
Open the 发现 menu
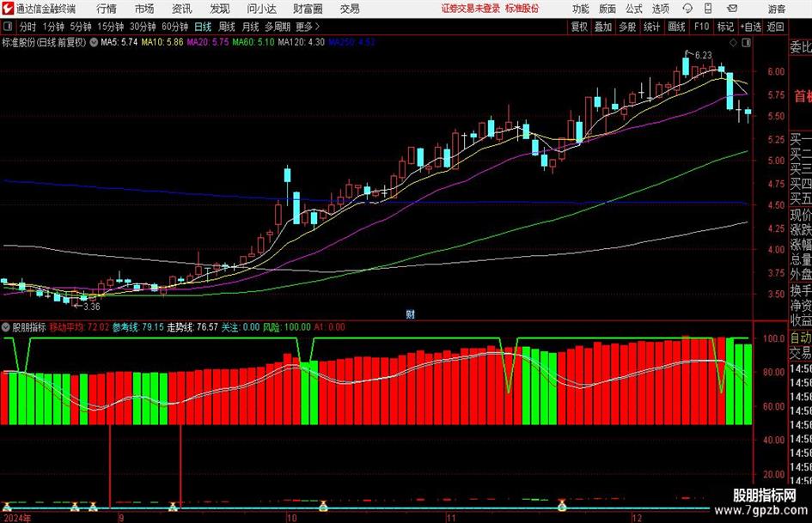coord(220,9)
